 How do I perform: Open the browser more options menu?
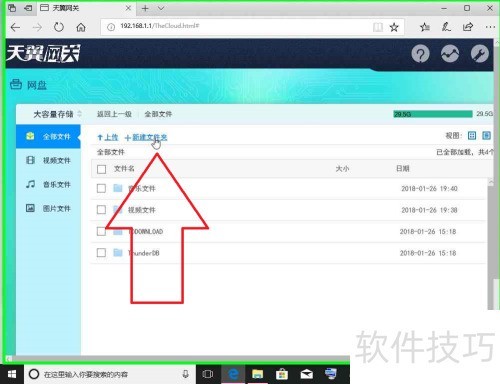click(490, 27)
